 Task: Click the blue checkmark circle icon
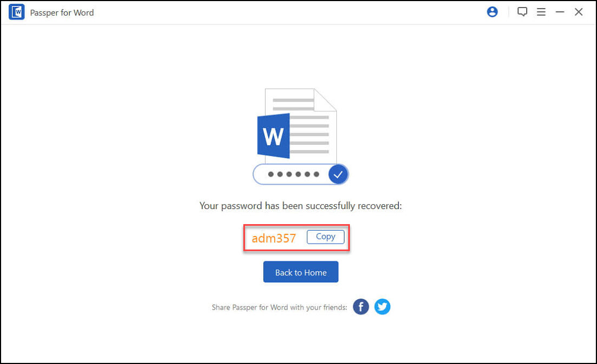pyautogui.click(x=338, y=174)
